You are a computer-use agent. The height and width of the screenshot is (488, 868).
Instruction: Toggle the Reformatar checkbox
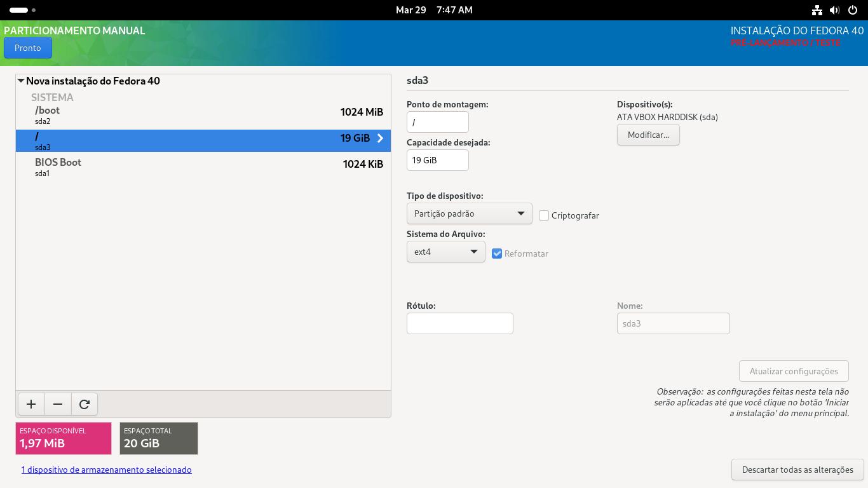point(497,254)
